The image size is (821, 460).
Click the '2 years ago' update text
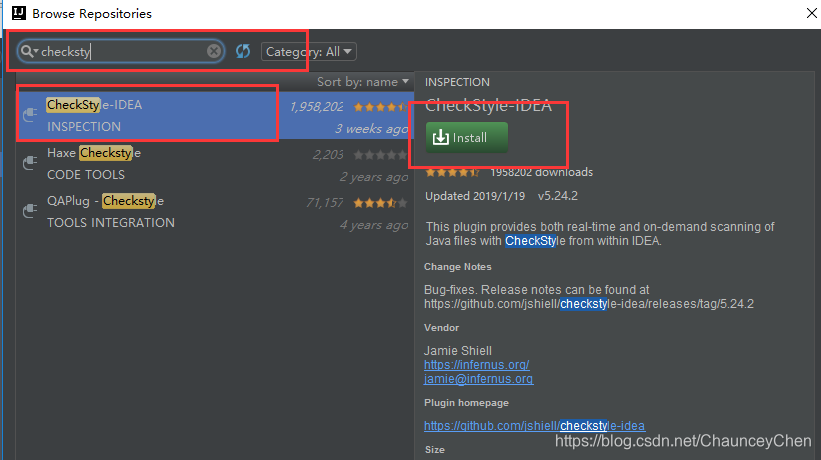point(374,177)
